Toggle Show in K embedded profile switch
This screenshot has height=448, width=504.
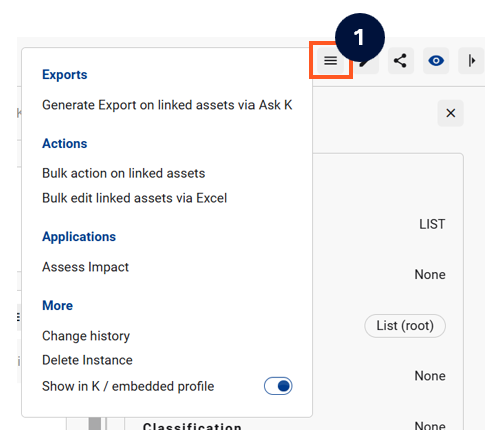coord(278,386)
